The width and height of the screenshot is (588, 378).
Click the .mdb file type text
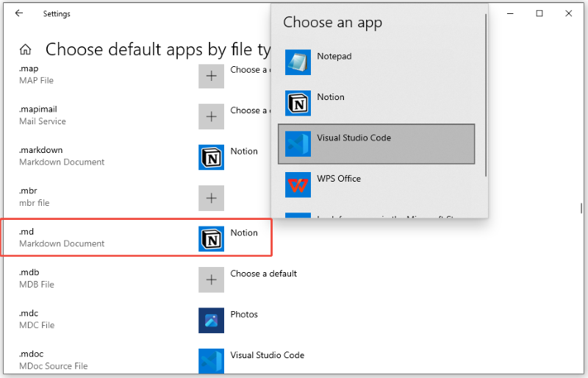(29, 273)
